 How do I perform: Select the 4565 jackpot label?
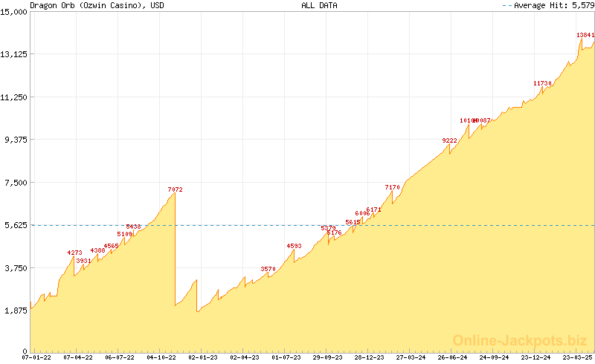(x=111, y=246)
